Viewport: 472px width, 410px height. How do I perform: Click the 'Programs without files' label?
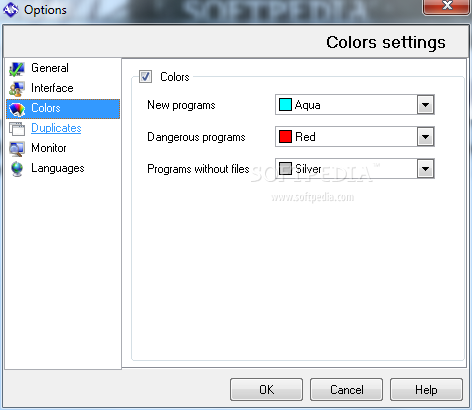point(198,169)
